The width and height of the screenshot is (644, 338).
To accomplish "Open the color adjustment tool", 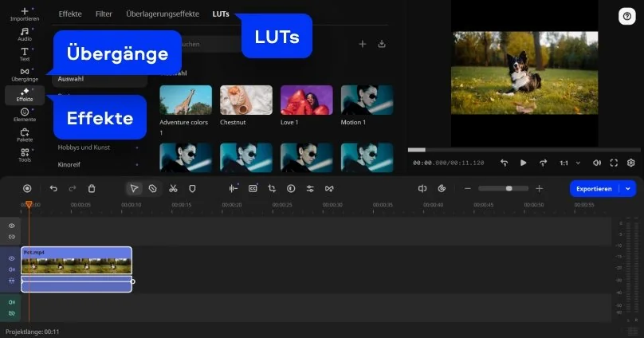I will point(291,188).
